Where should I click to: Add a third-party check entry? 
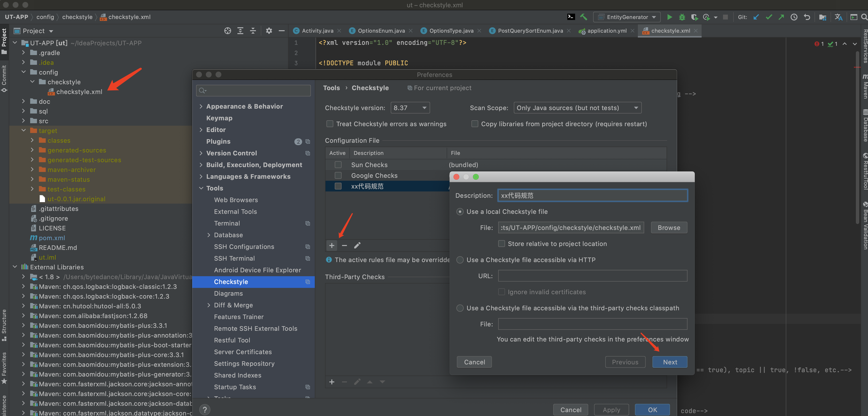tap(332, 382)
